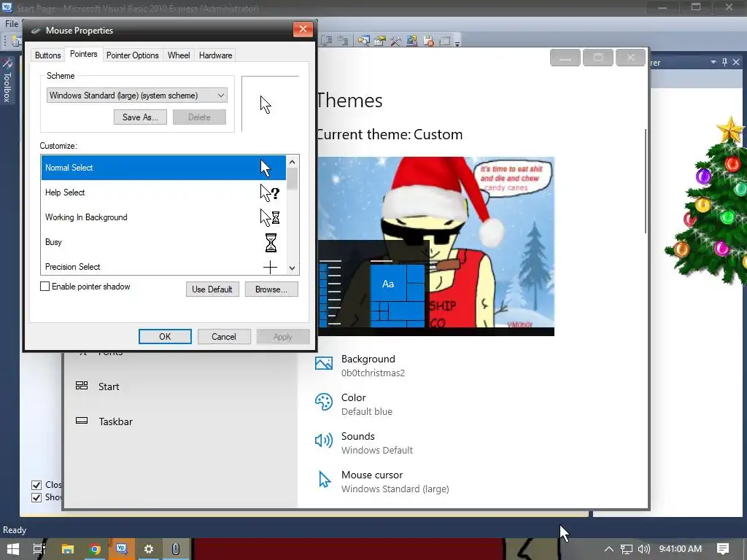Open the Properties Window toolbar icon
The image size is (747, 560).
[379, 42]
